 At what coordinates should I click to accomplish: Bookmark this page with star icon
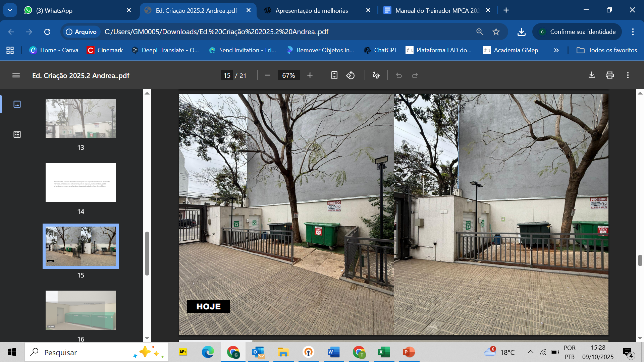[x=496, y=32]
